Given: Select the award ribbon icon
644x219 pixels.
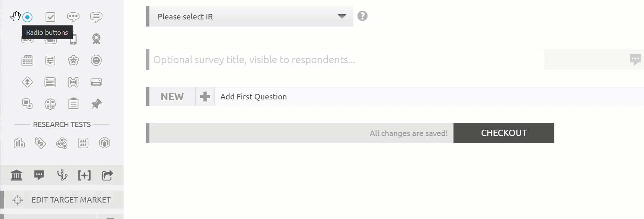Looking at the screenshot, I should click(96, 39).
